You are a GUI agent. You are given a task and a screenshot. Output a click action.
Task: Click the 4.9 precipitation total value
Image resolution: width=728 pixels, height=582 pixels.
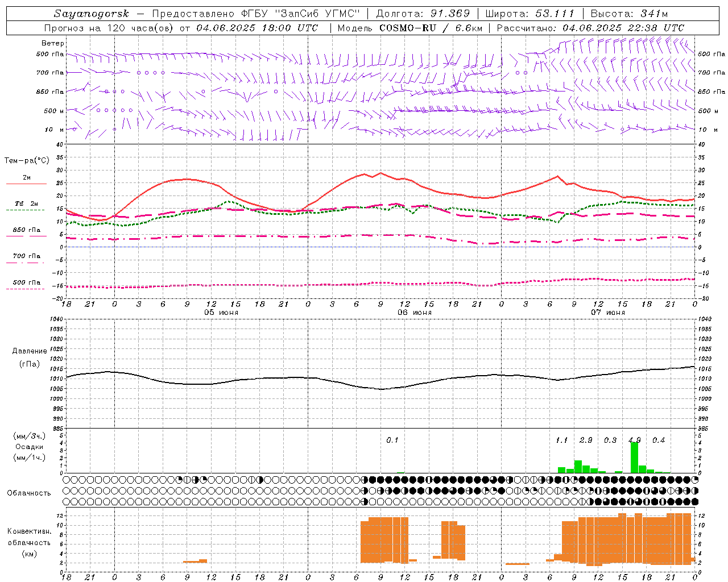pos(635,440)
